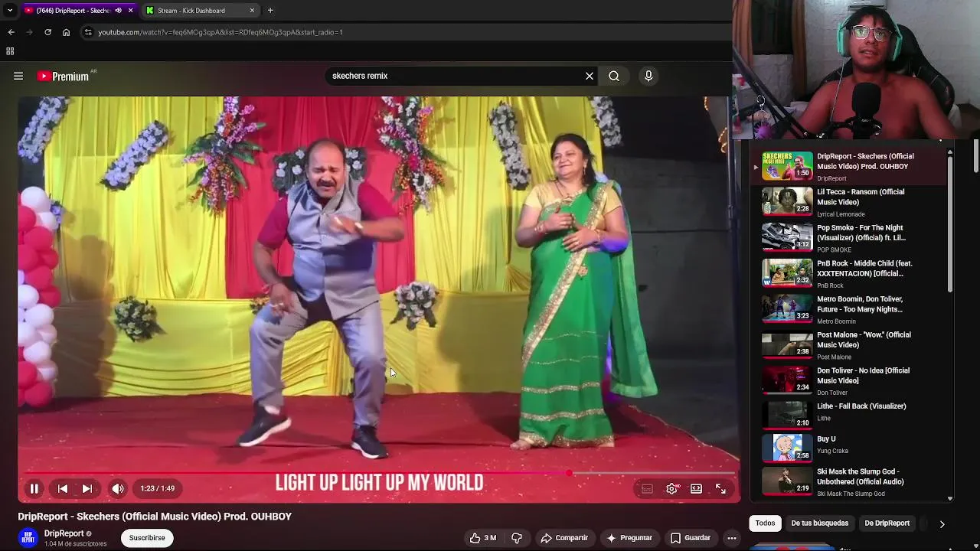Open the browser home page
The width and height of the screenshot is (980, 551).
66,32
